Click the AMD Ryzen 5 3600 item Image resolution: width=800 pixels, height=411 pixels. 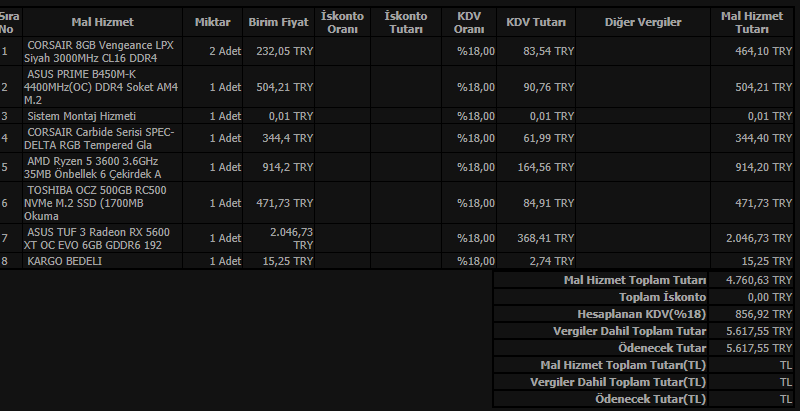(x=95, y=167)
